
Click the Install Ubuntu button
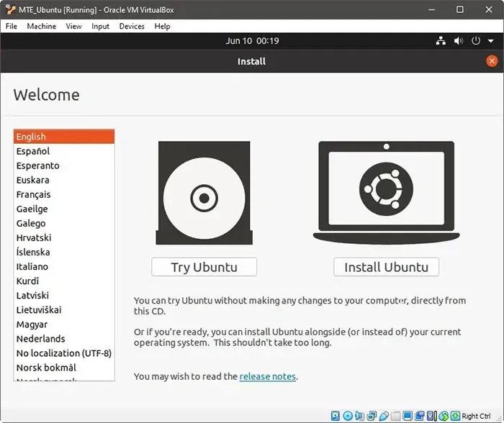click(387, 267)
